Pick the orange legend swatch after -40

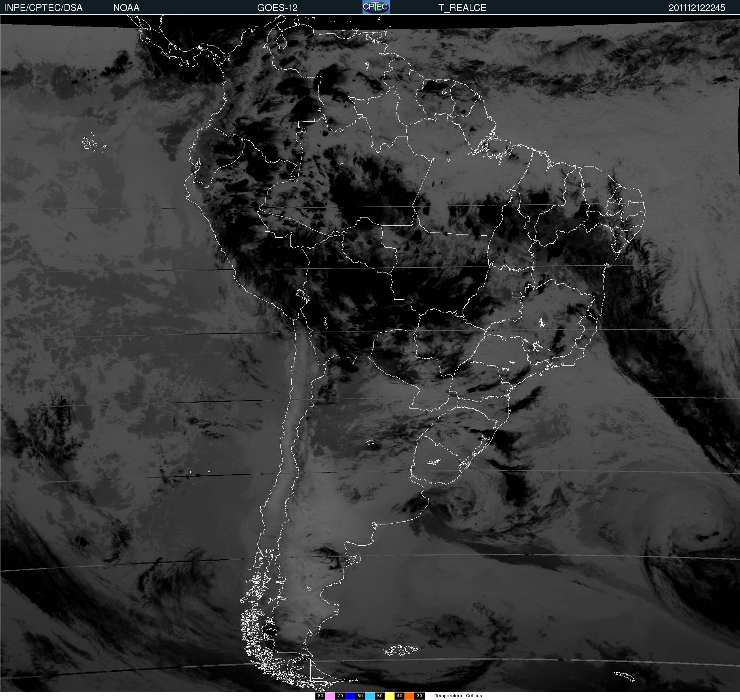409,696
